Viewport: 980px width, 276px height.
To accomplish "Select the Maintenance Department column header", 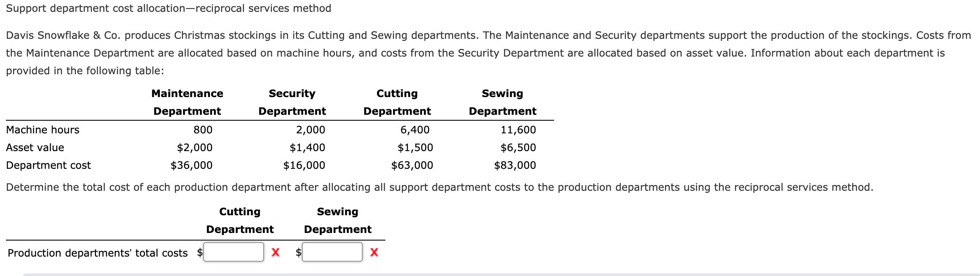I will [187, 102].
